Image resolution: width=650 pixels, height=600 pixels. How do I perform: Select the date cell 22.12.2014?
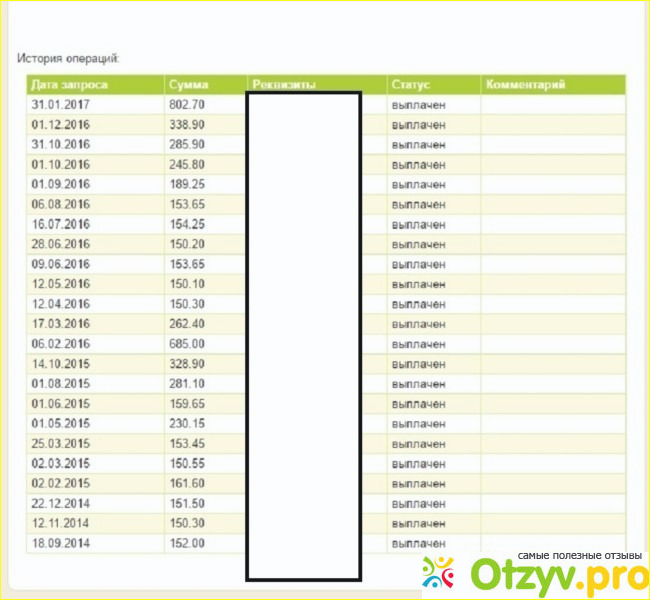point(61,503)
